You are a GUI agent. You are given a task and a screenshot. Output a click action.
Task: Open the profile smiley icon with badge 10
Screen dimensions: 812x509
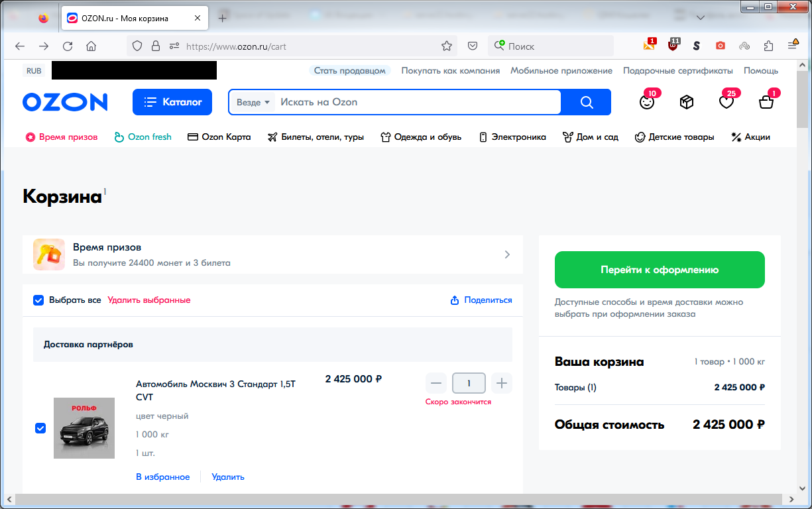647,101
